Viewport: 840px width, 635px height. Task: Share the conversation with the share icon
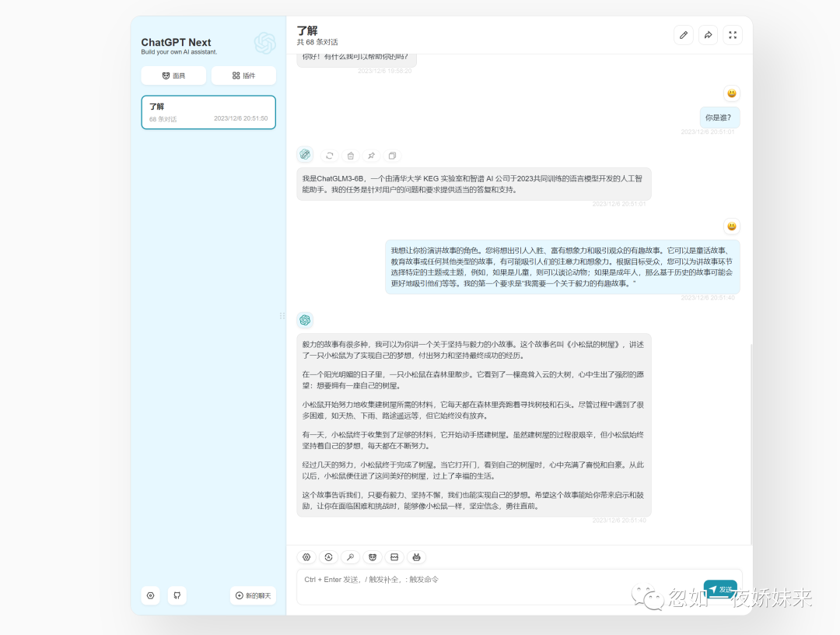(x=708, y=34)
